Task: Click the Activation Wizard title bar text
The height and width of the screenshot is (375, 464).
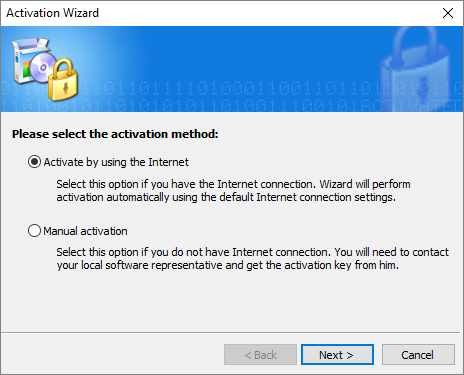Action: (52, 13)
